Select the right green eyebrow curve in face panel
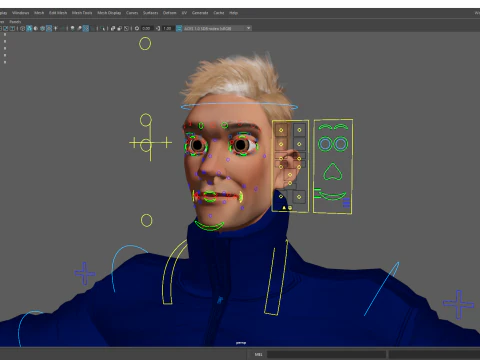Image resolution: width=480 pixels, height=360 pixels. [x=341, y=127]
